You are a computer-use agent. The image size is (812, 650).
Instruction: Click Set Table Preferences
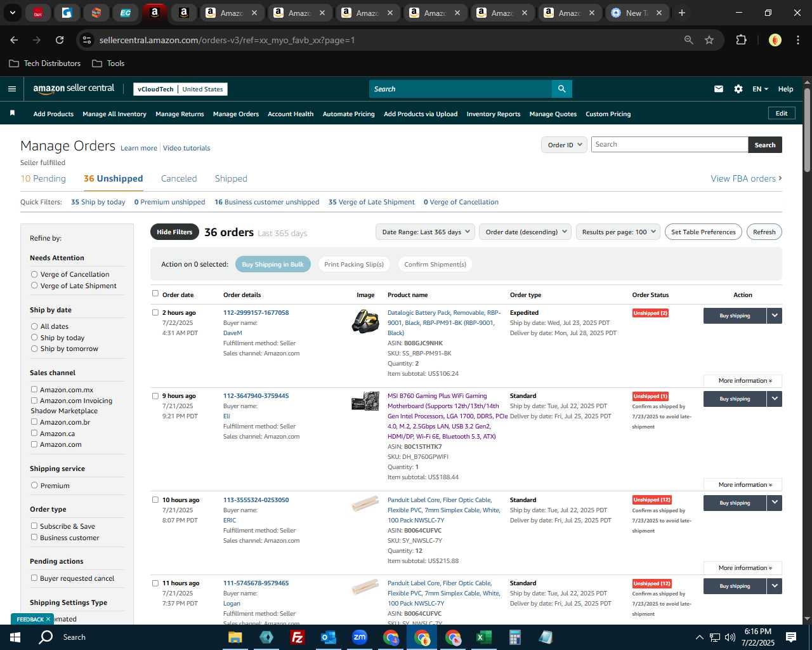tap(704, 232)
